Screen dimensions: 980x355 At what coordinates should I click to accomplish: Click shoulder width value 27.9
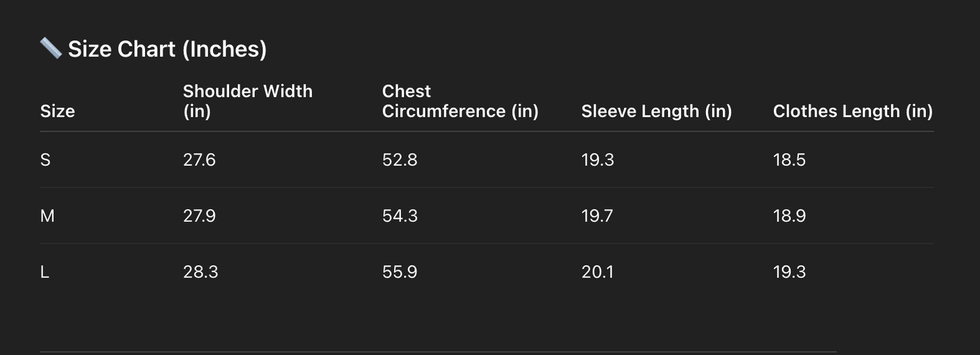[199, 216]
